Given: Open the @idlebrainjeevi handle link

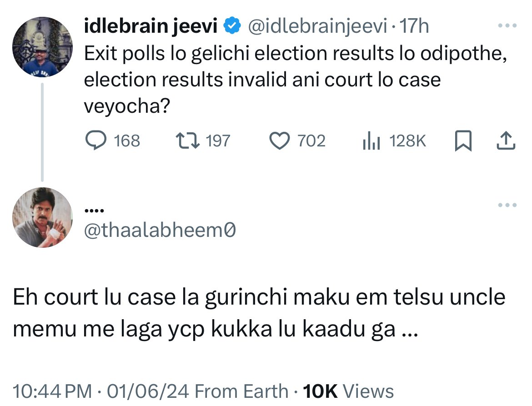Looking at the screenshot, I should 317,26.
